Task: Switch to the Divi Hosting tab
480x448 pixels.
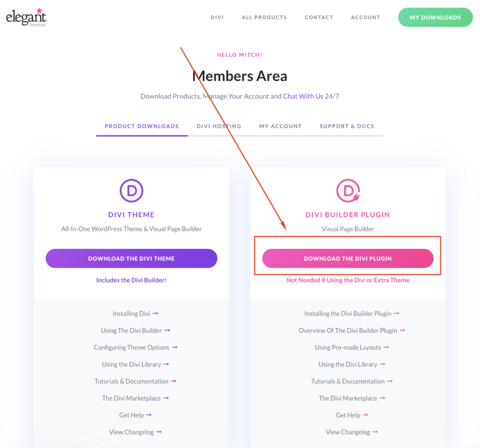Action: pyautogui.click(x=219, y=126)
